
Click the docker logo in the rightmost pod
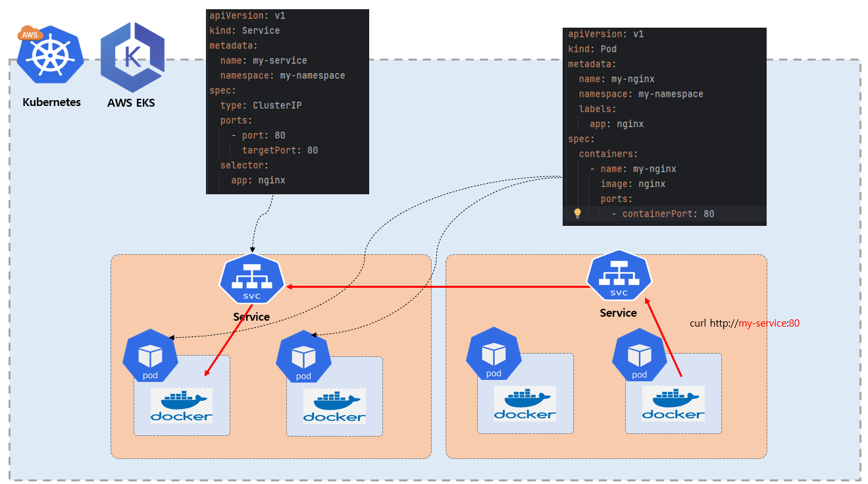673,404
